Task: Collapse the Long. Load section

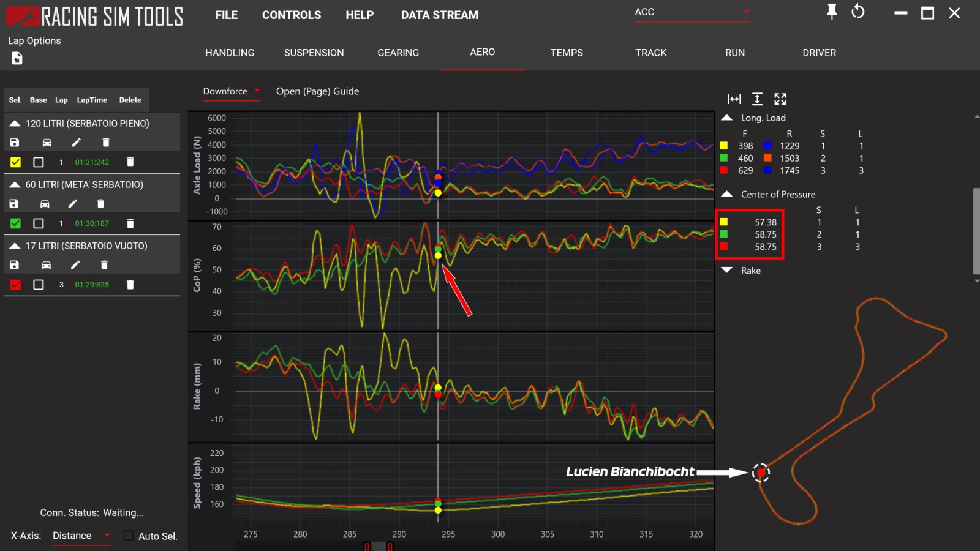Action: 726,118
